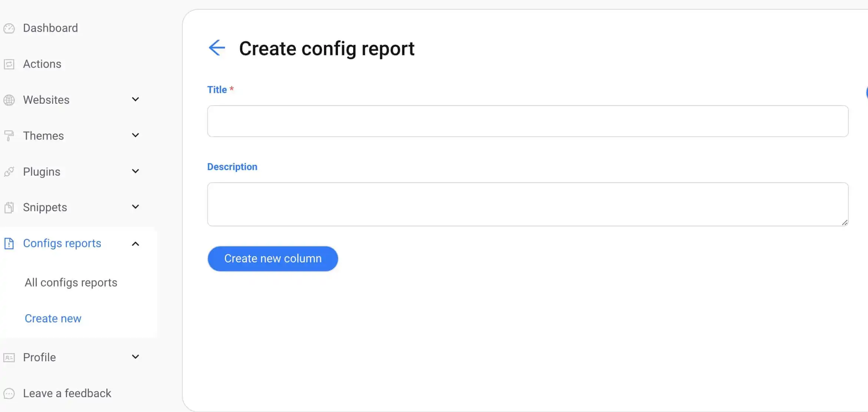Collapse the Configs reports section

[x=135, y=244]
